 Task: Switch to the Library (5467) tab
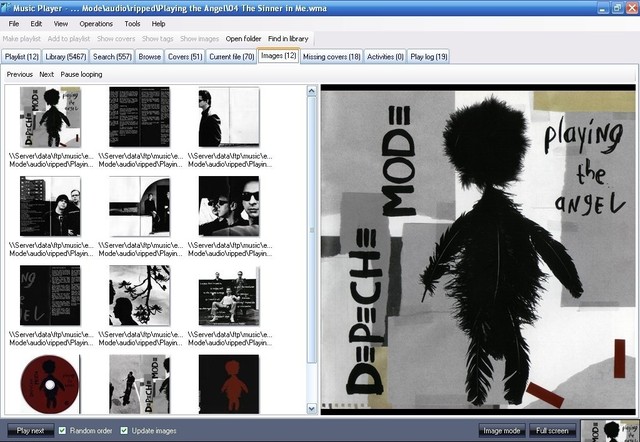(66, 57)
